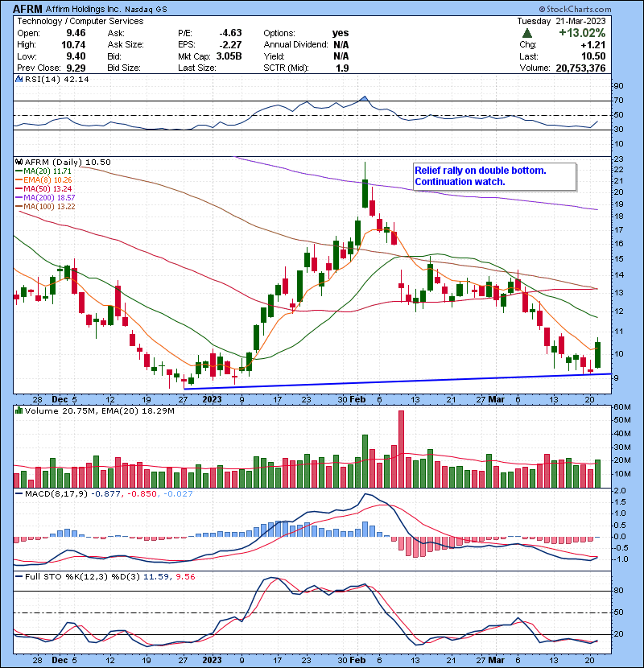Click the AFRM (Daily) candlestick icon
The image size is (644, 668).
tap(19, 162)
